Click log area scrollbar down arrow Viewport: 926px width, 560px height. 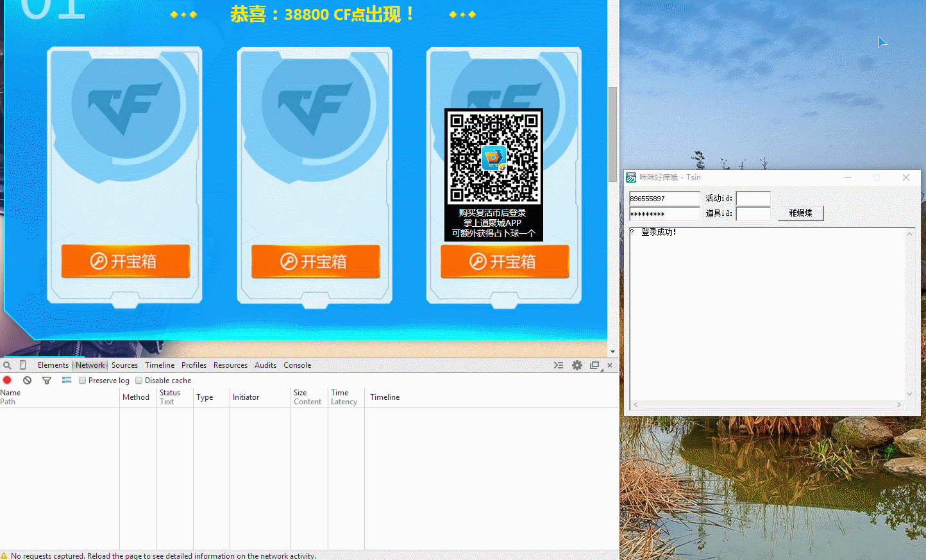[909, 394]
